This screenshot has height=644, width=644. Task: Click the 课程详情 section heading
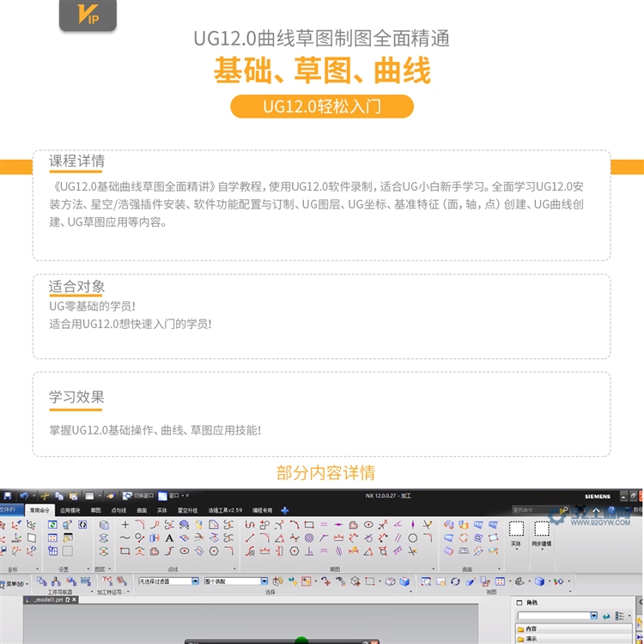76,161
